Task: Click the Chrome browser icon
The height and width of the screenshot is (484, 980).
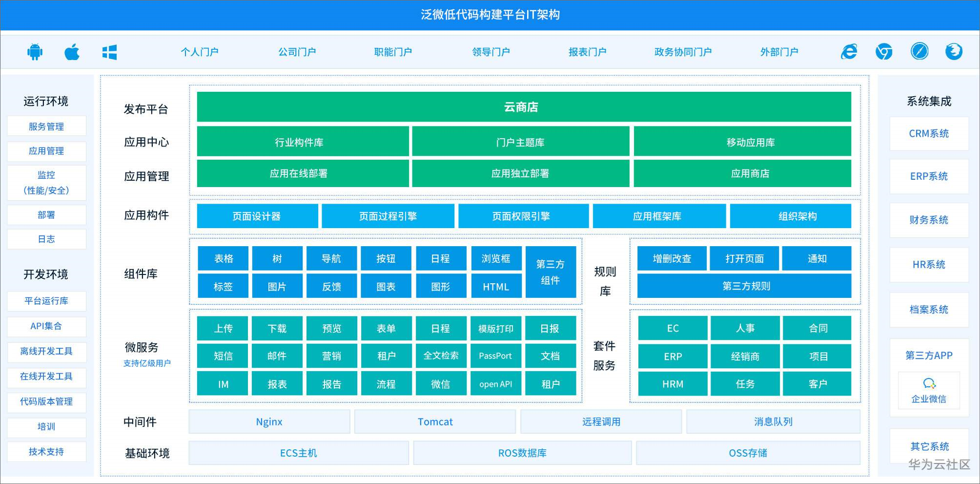Action: (884, 51)
